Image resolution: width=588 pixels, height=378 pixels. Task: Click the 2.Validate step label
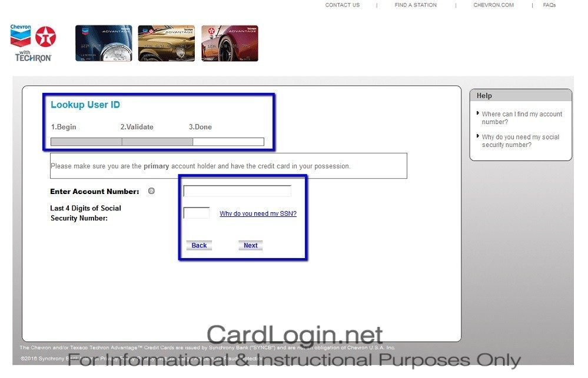[x=137, y=127]
